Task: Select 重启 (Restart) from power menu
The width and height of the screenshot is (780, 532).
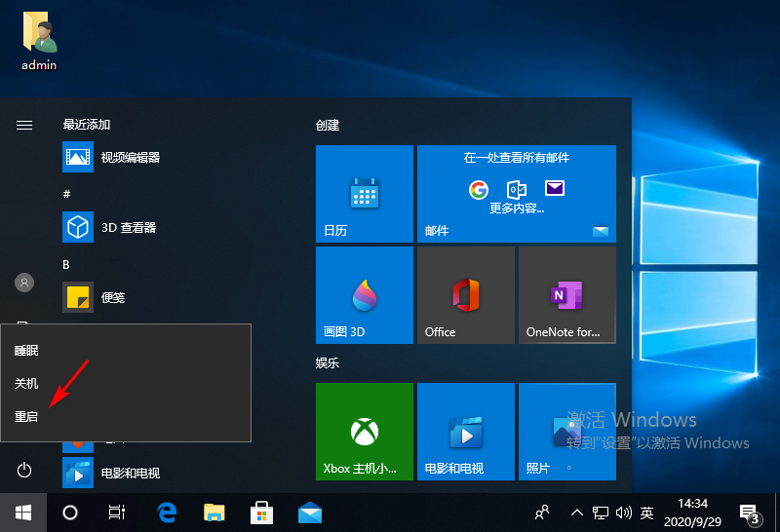Action: pos(27,416)
